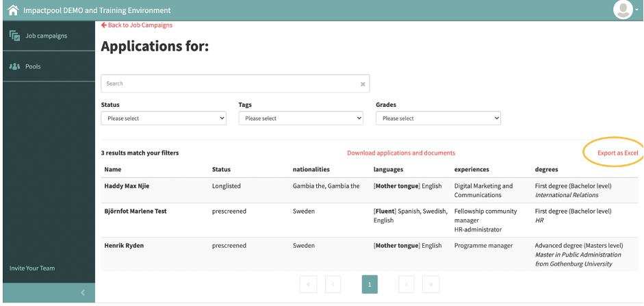Click the Status column header

coord(221,169)
